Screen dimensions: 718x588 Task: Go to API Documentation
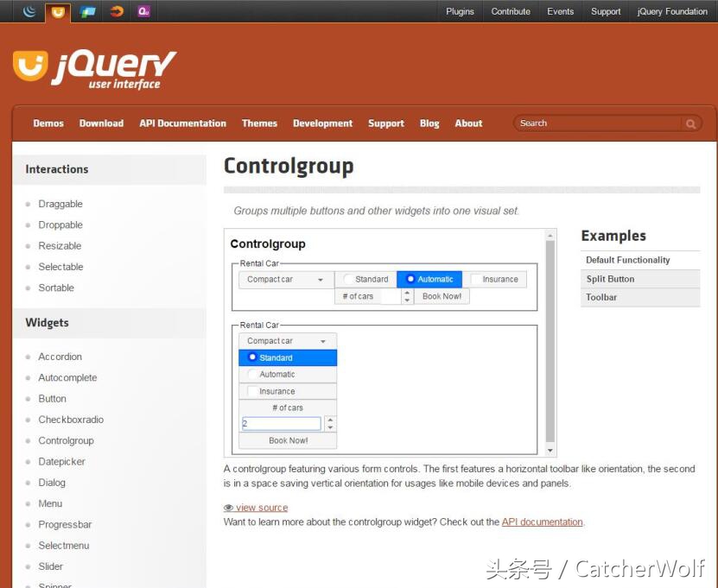coord(182,123)
